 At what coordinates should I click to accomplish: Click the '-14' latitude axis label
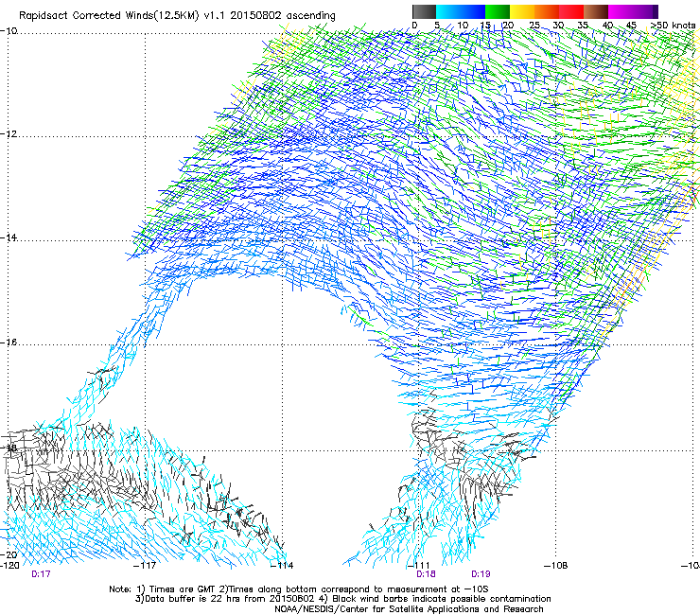[x=9, y=237]
